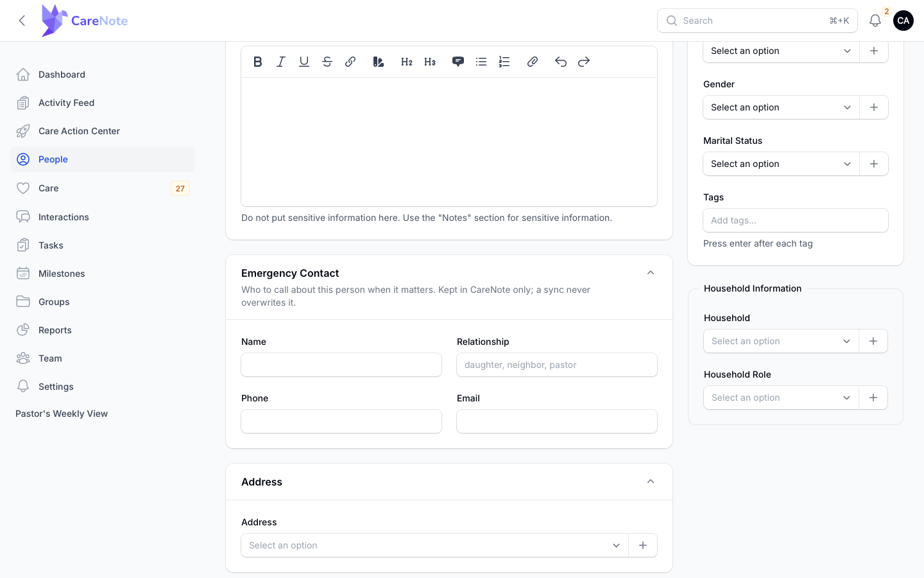This screenshot has width=924, height=578.
Task: Toggle italic formatting in the editor
Action: tap(281, 62)
